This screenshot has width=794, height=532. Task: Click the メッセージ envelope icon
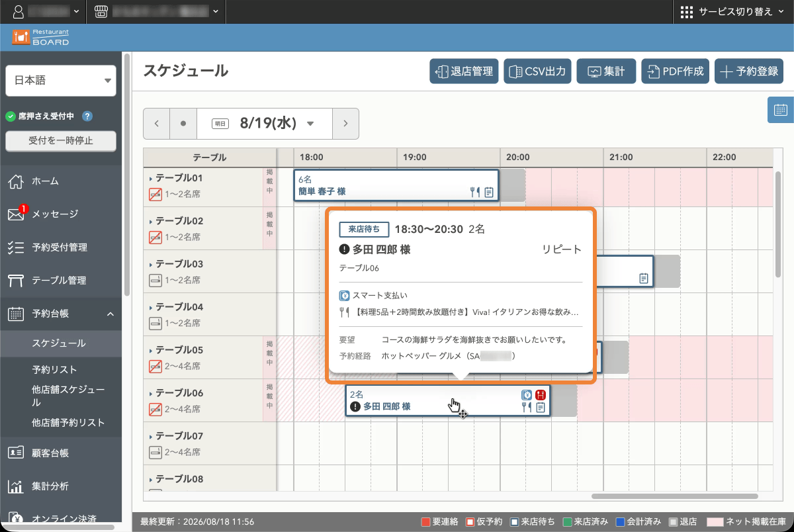[x=16, y=214]
